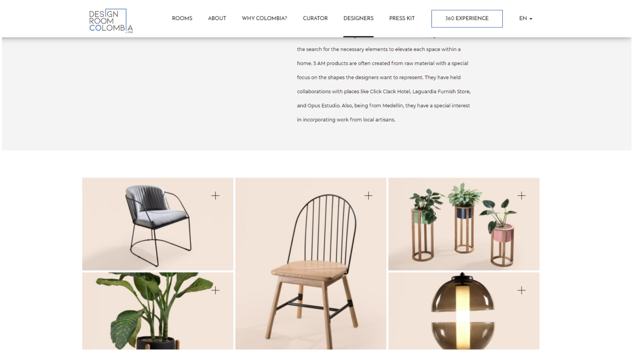Click the caret arrow next to EN
Viewport: 633px width, 364px height.
point(531,19)
